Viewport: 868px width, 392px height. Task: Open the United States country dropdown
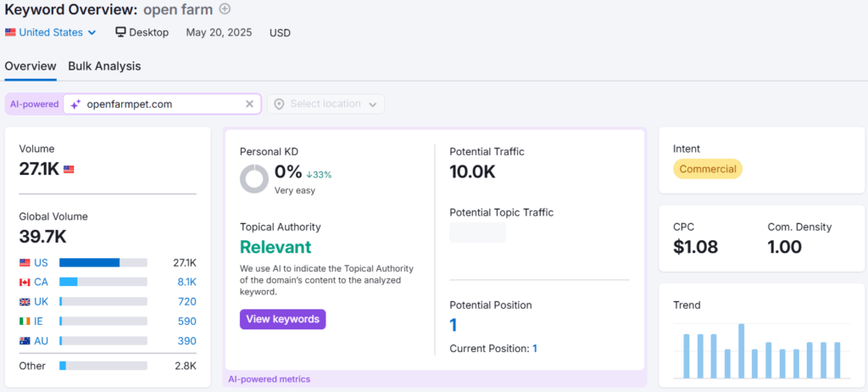[x=51, y=32]
